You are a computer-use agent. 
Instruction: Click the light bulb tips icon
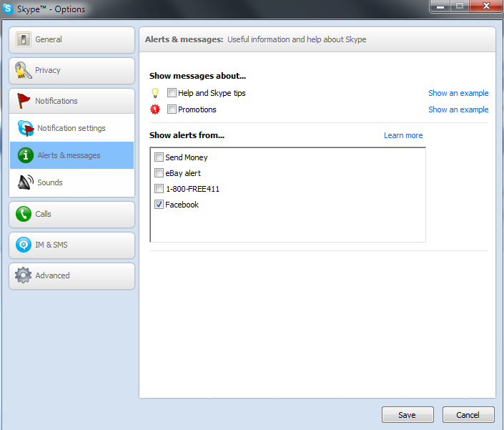pyautogui.click(x=155, y=93)
